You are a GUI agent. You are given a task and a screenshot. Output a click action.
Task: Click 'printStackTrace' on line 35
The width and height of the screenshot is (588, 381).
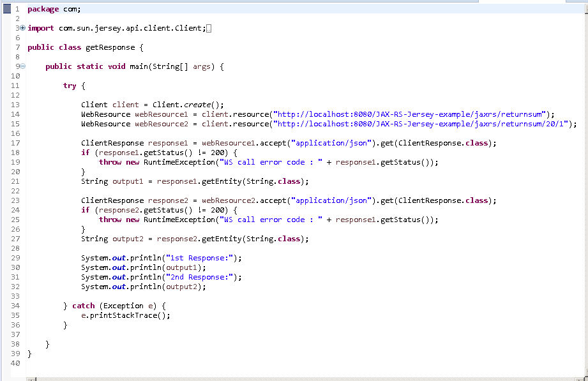pos(123,316)
